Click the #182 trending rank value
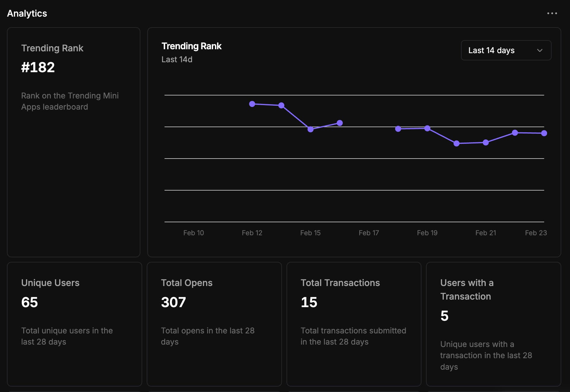 pos(38,67)
